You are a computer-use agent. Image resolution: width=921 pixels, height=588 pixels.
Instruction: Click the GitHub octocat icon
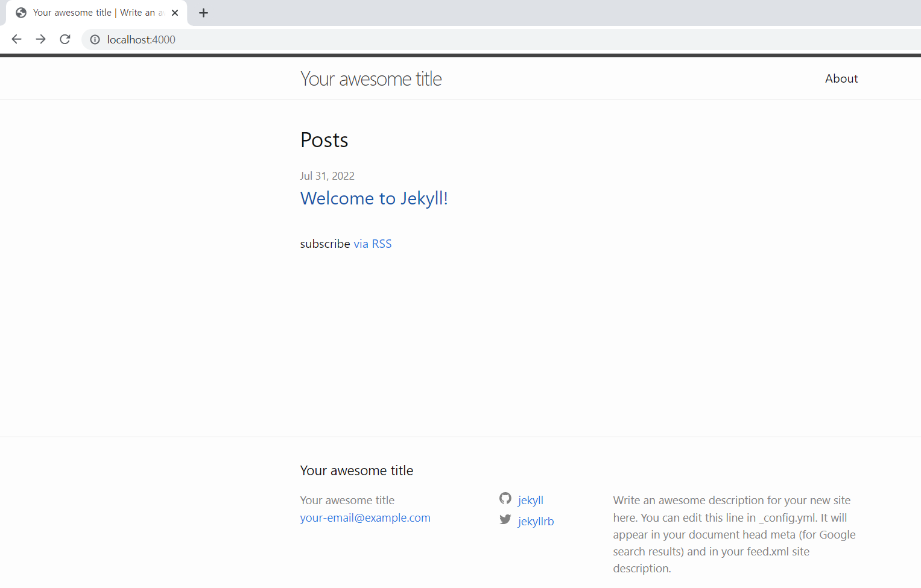tap(505, 498)
